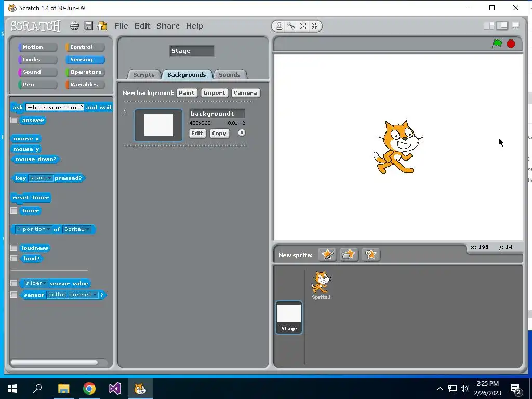Open the x position attribute dropdown
532x399 pixels.
[x=34, y=229]
